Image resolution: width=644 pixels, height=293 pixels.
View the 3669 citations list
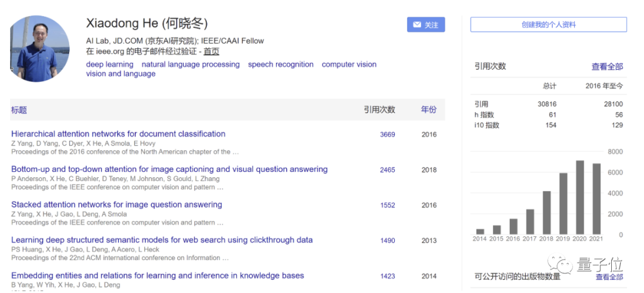(388, 135)
